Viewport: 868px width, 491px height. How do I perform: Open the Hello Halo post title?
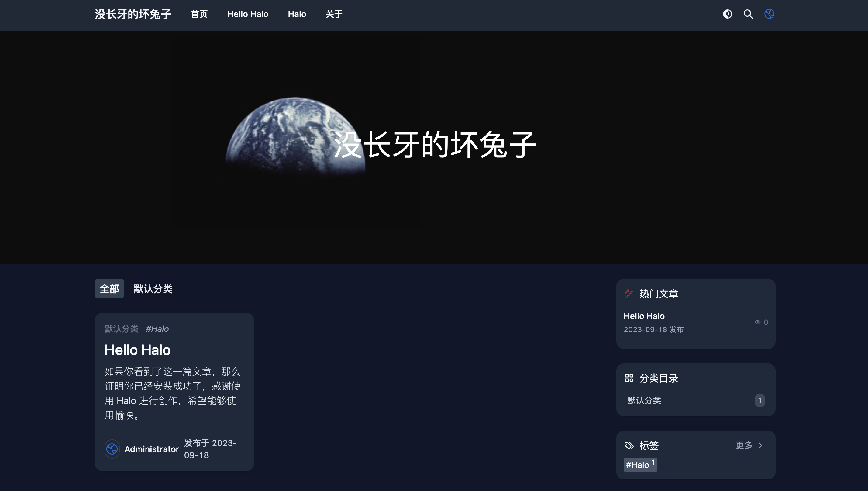(138, 350)
